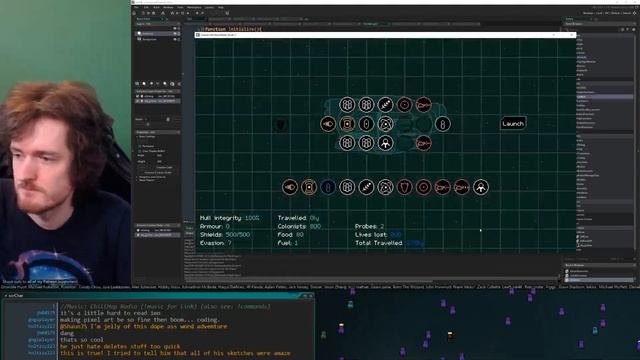Open the Tools menu
The width and height of the screenshot is (640, 360).
[x=180, y=7]
